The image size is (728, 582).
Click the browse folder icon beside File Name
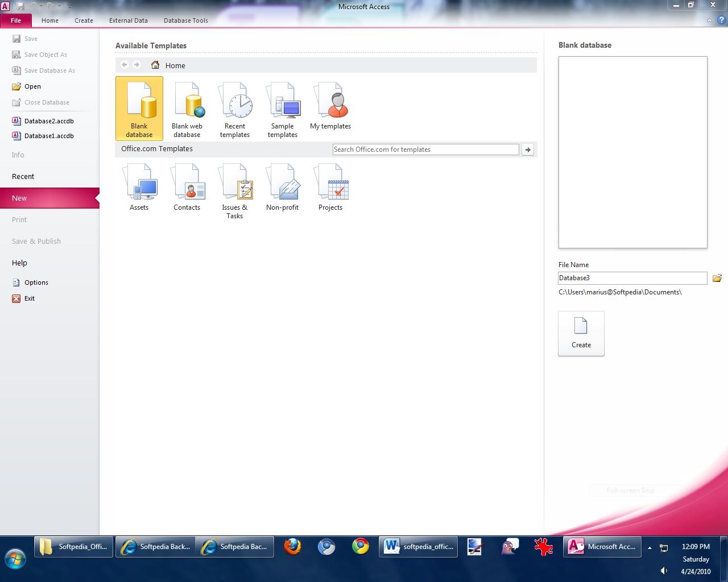click(717, 278)
